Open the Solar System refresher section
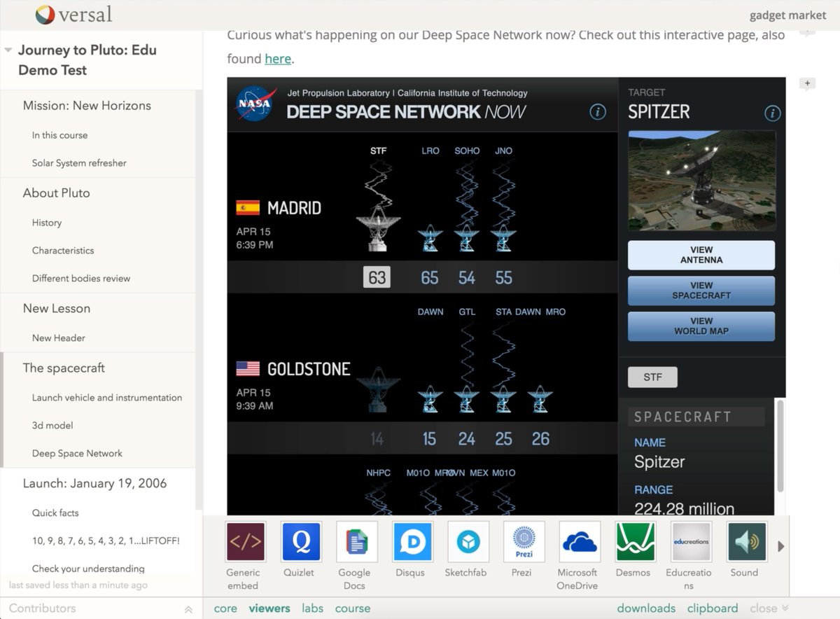 79,163
